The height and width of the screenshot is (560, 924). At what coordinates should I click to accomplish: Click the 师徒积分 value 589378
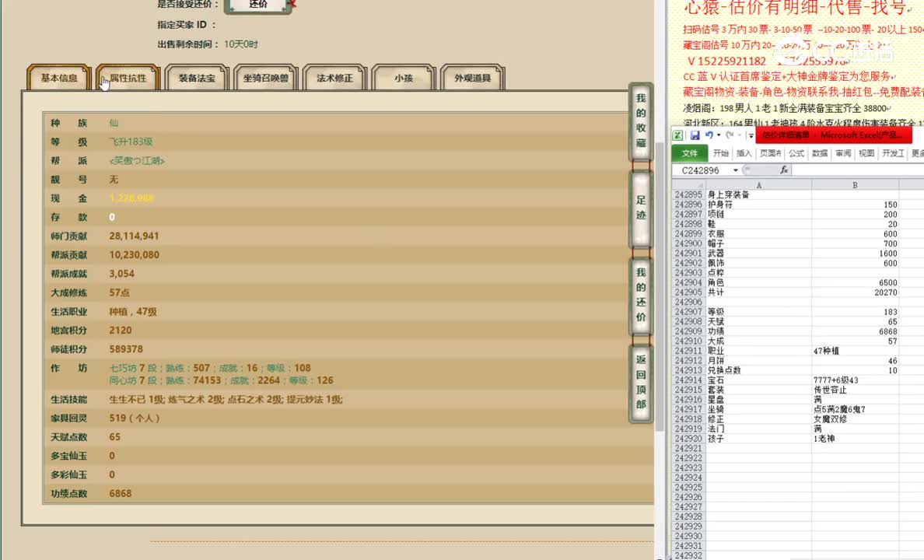[x=126, y=349]
